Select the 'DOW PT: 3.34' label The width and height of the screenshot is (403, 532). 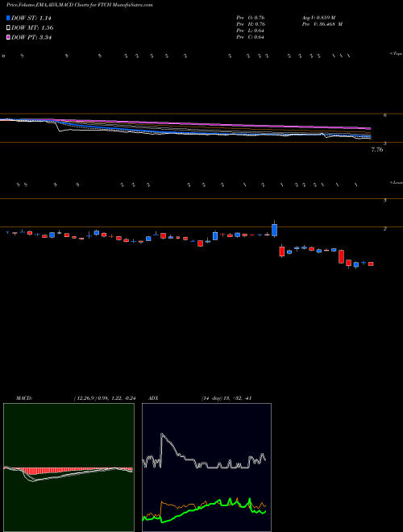coord(31,37)
